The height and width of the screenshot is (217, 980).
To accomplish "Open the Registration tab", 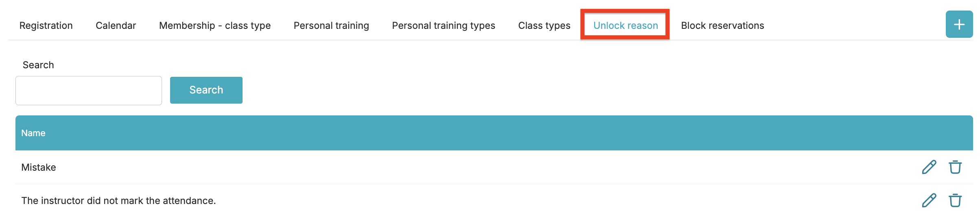I will 46,26.
